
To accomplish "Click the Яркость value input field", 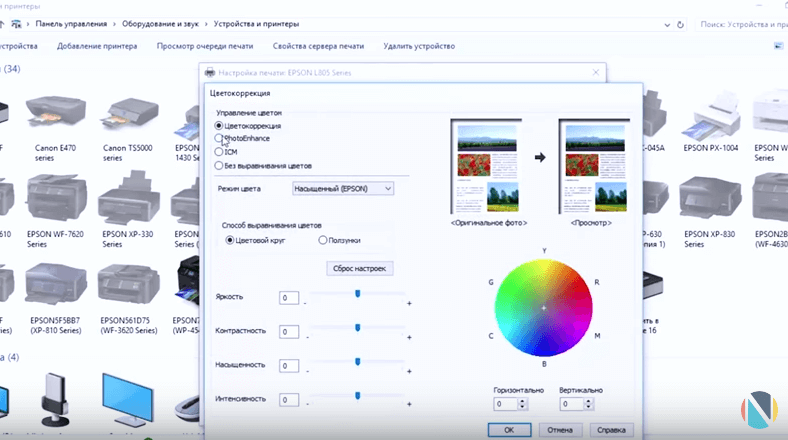I will coord(289,298).
